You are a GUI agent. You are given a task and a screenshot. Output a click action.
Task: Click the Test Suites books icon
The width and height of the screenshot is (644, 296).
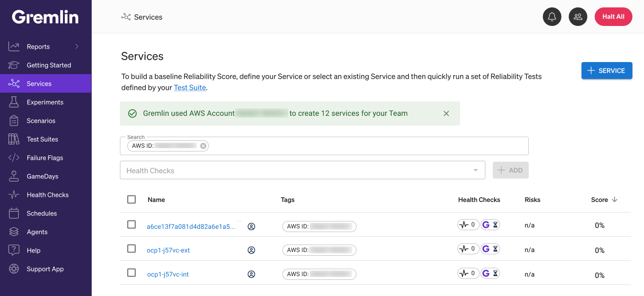(x=14, y=139)
